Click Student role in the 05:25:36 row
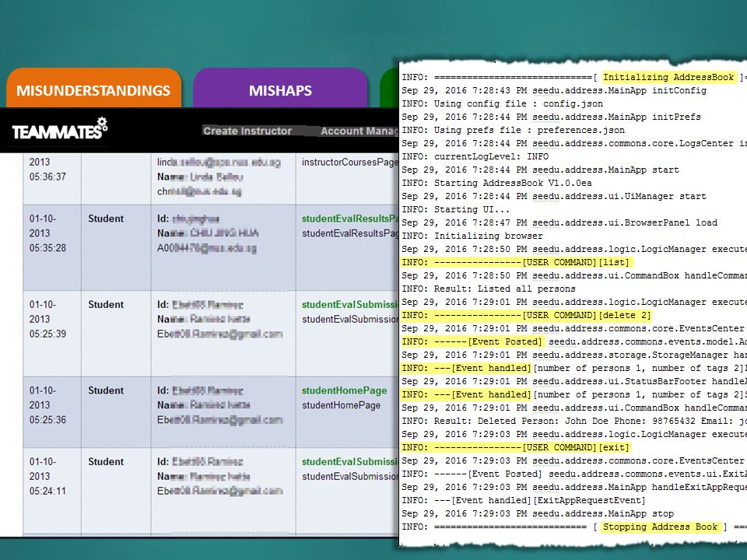Screen dimensions: 747x560 click(106, 390)
